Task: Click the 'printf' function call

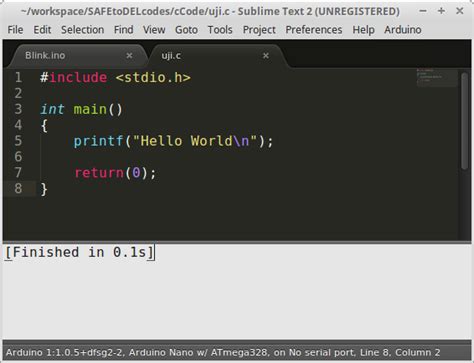Action: click(99, 141)
